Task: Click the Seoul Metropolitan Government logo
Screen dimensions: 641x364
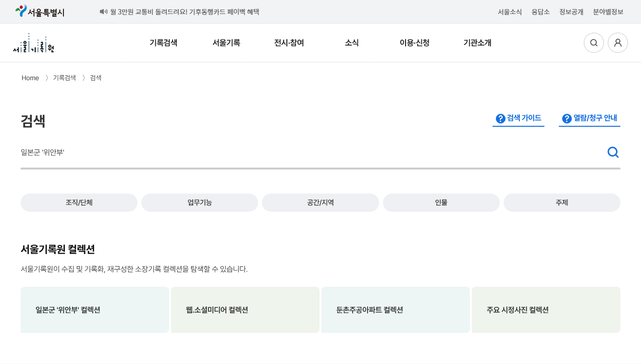Action: tap(40, 12)
